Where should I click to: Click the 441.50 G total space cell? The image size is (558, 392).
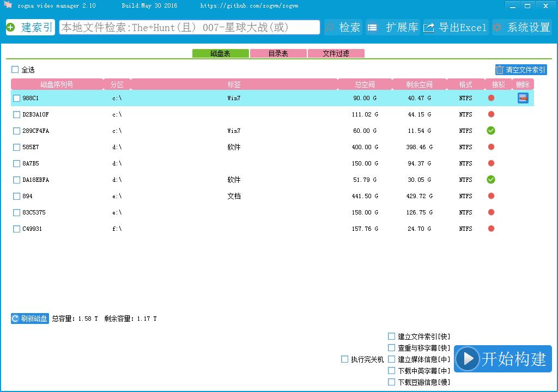[365, 196]
